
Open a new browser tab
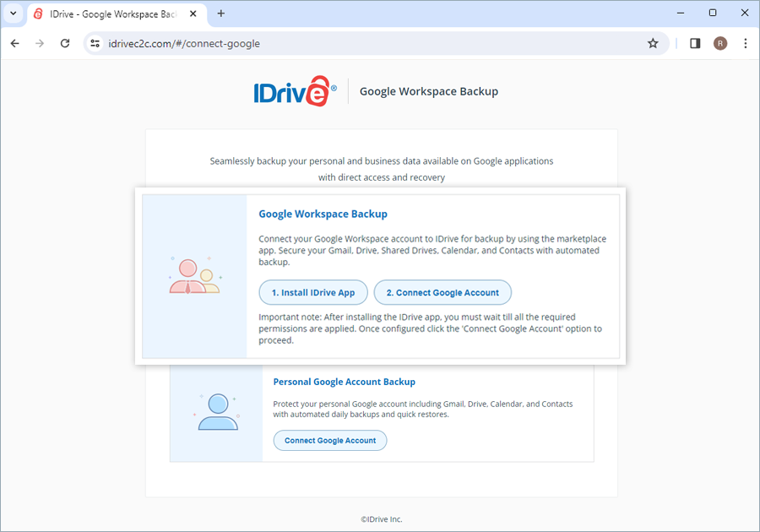click(221, 14)
